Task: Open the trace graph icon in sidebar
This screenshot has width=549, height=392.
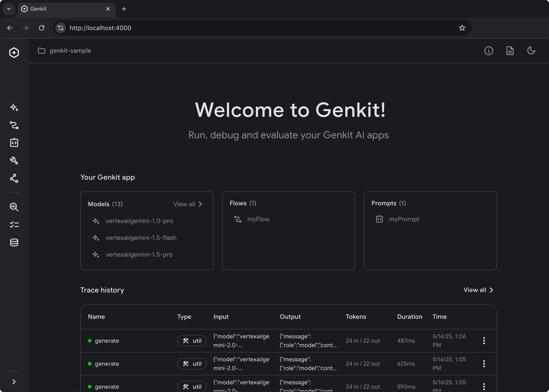Action: click(14, 178)
